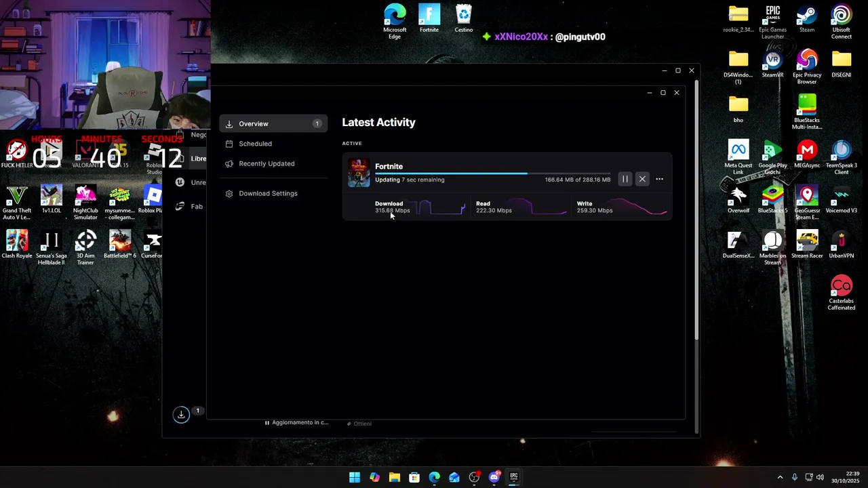Select MEGAsync desktop icon

[807, 154]
